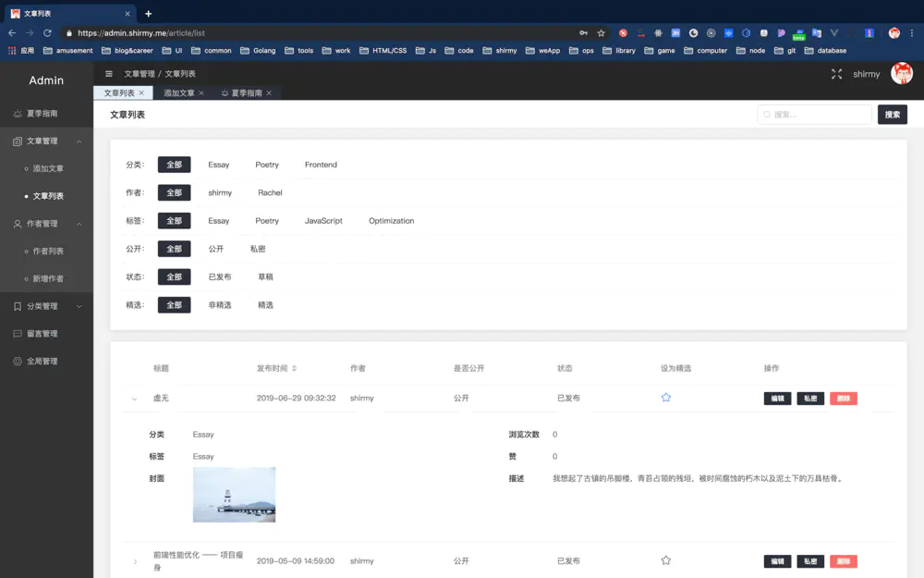Expand the 前端性能优化 row details

135,561
